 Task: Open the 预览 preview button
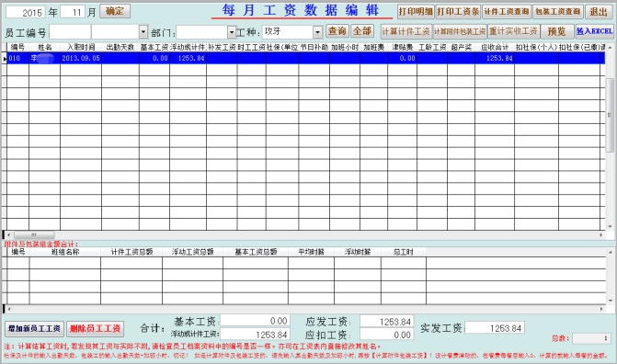[x=557, y=31]
